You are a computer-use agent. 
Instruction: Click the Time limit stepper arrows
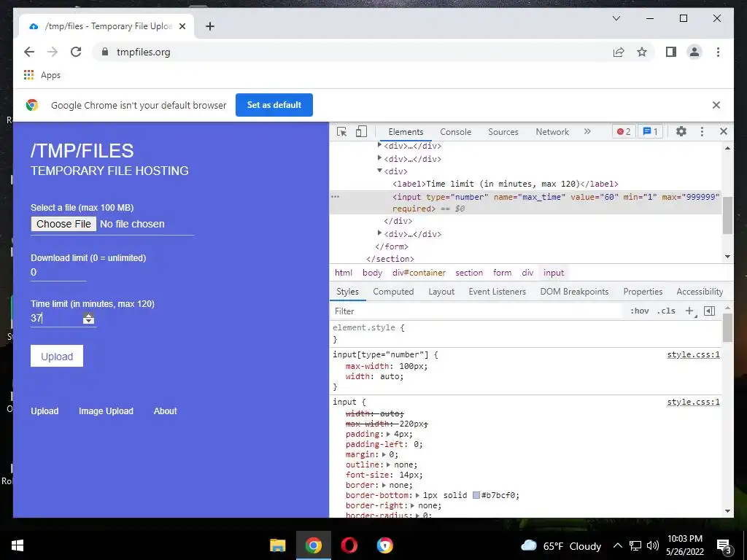coord(88,319)
